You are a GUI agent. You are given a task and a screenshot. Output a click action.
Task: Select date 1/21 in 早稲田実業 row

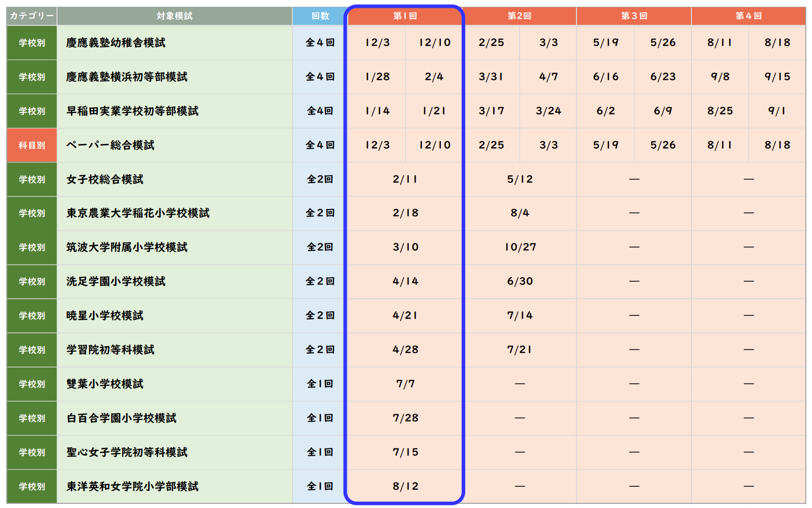[x=434, y=111]
